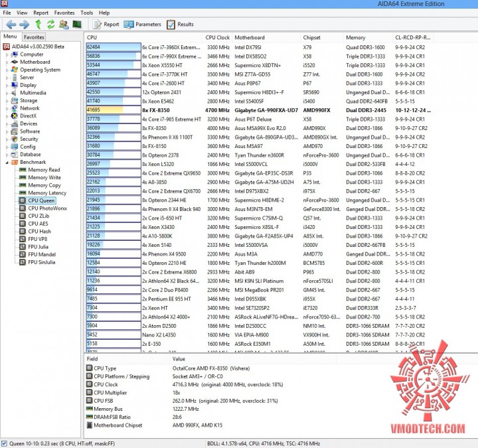Expand the Computer tree node
The image size is (478, 448).
pyautogui.click(x=7, y=55)
